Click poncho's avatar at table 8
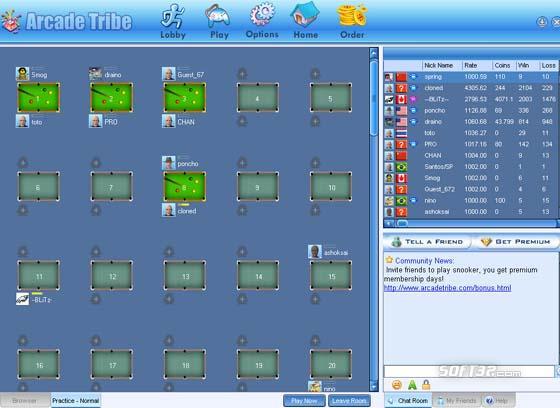 point(169,163)
